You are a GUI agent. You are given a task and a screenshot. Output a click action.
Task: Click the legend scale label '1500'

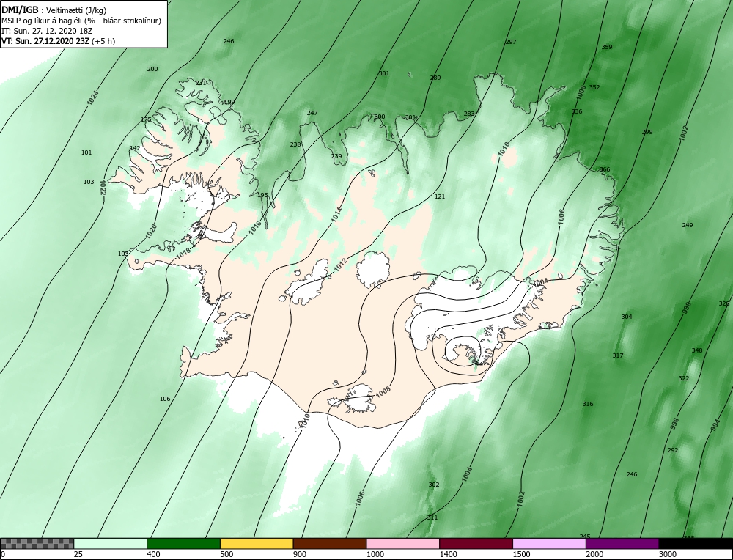pos(521,554)
